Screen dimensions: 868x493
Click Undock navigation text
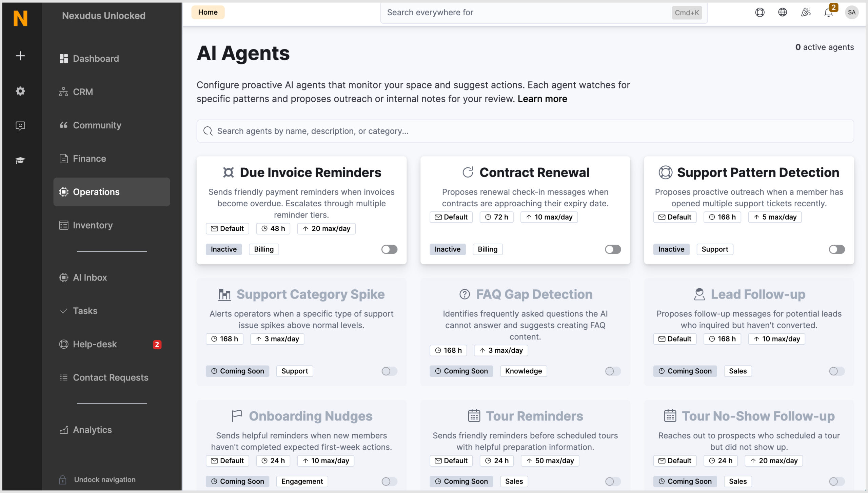coord(105,480)
